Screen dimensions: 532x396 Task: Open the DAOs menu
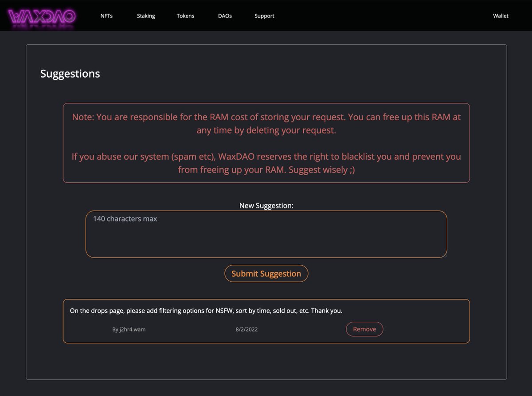225,16
